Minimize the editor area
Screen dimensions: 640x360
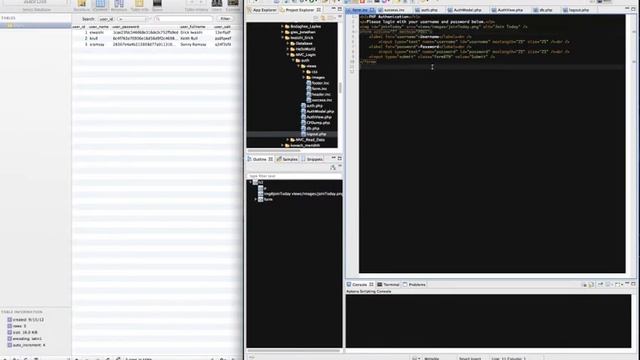[627, 9]
